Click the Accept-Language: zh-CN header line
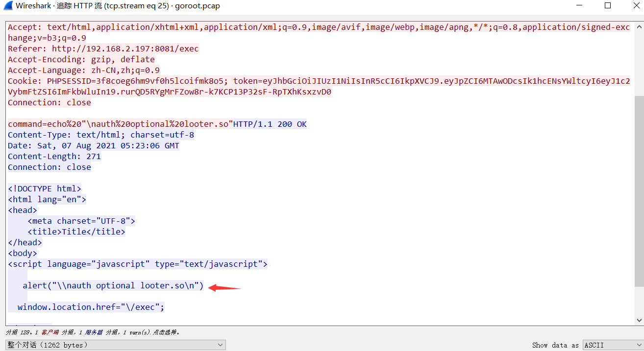Screen dimensions: 644x351 click(84, 70)
